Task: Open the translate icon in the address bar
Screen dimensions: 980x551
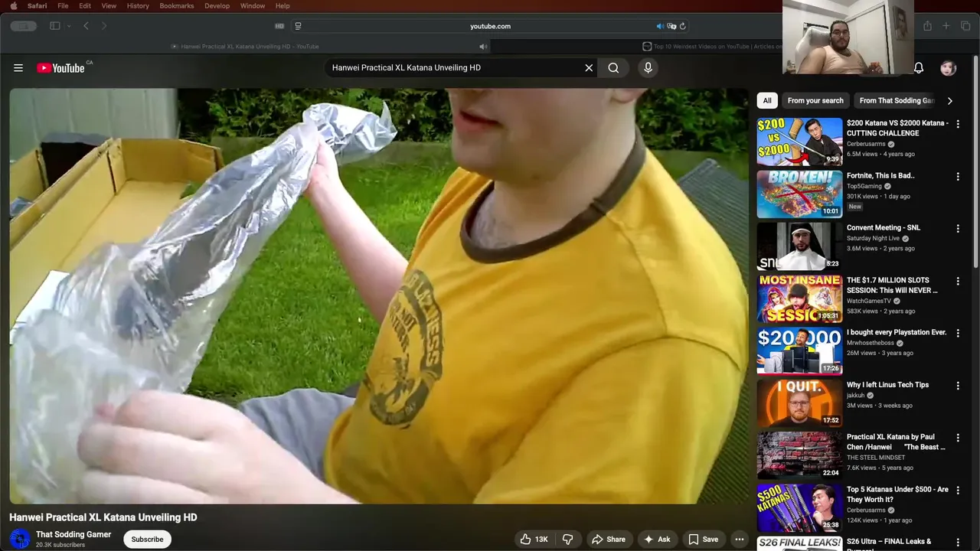Action: pos(671,26)
